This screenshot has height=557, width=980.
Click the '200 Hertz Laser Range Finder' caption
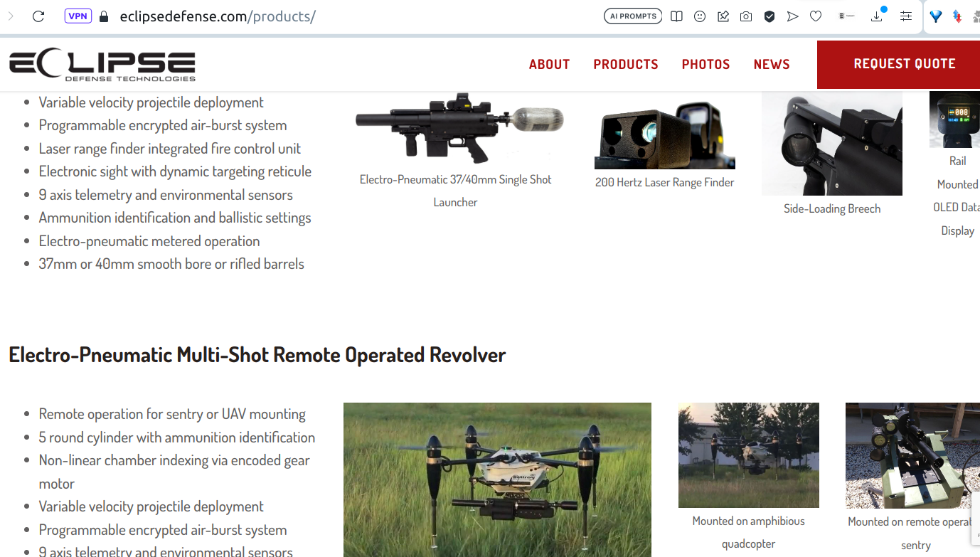pyautogui.click(x=665, y=183)
